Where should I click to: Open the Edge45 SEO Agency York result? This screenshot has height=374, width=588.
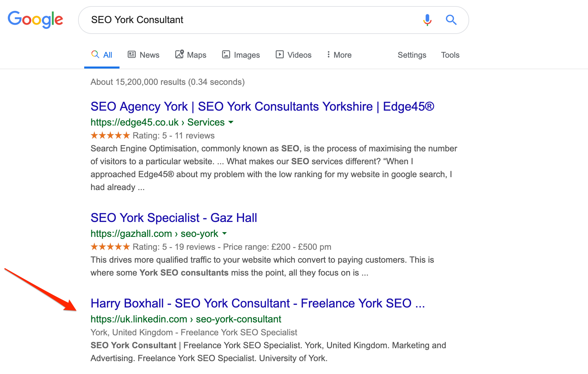[262, 107]
